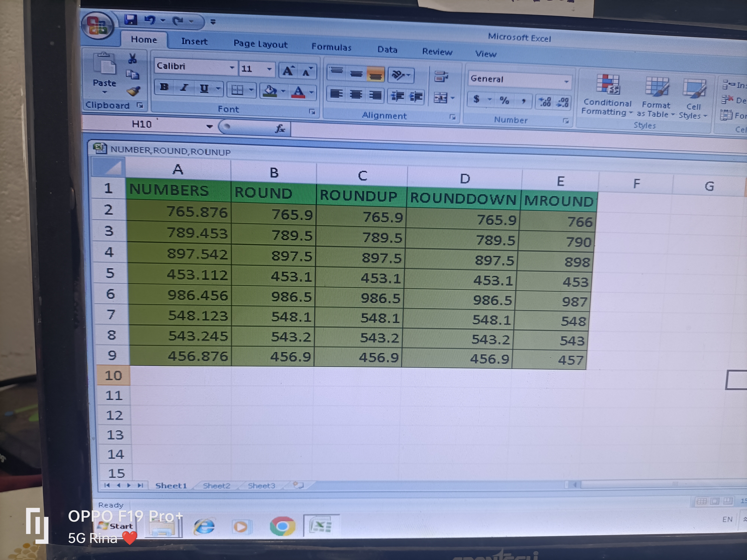Switch to Sheet2 worksheet tab
Viewport: 747px width, 560px height.
[216, 486]
